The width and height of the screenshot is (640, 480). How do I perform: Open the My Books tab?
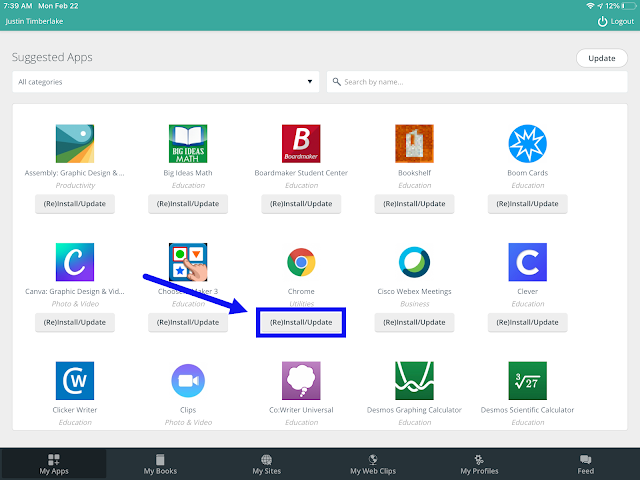tap(160, 464)
